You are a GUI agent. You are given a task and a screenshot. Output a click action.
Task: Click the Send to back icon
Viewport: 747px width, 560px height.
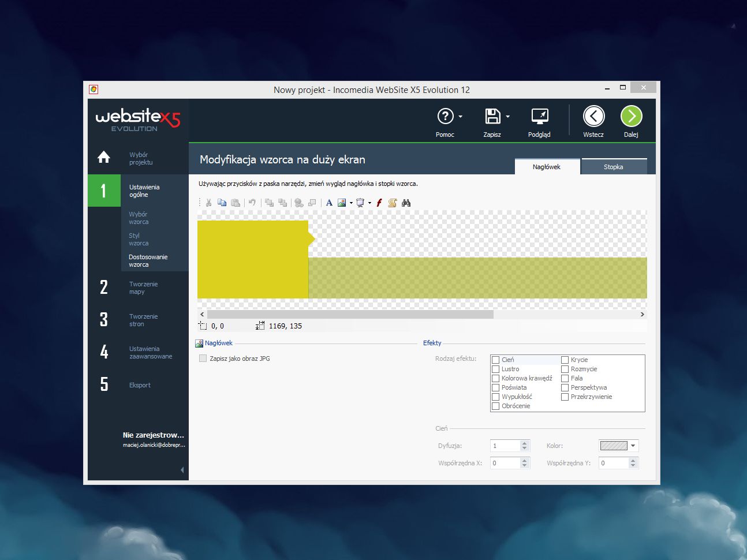click(282, 203)
